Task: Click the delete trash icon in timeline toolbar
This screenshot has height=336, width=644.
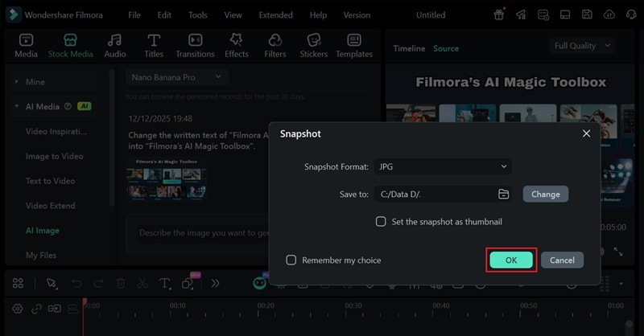Action: pos(120,283)
